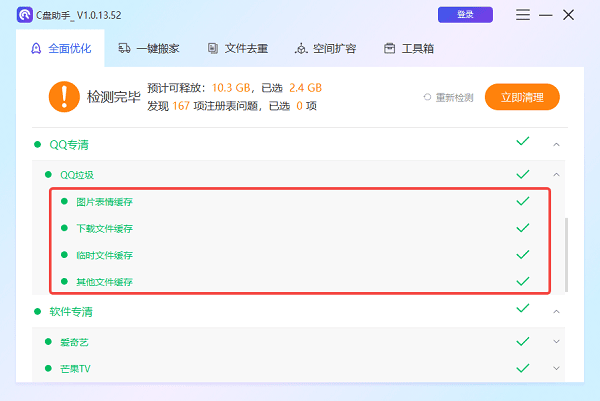This screenshot has width=600, height=401.
Task: Collapse the QQ专清 section chevron
Action: pos(556,144)
